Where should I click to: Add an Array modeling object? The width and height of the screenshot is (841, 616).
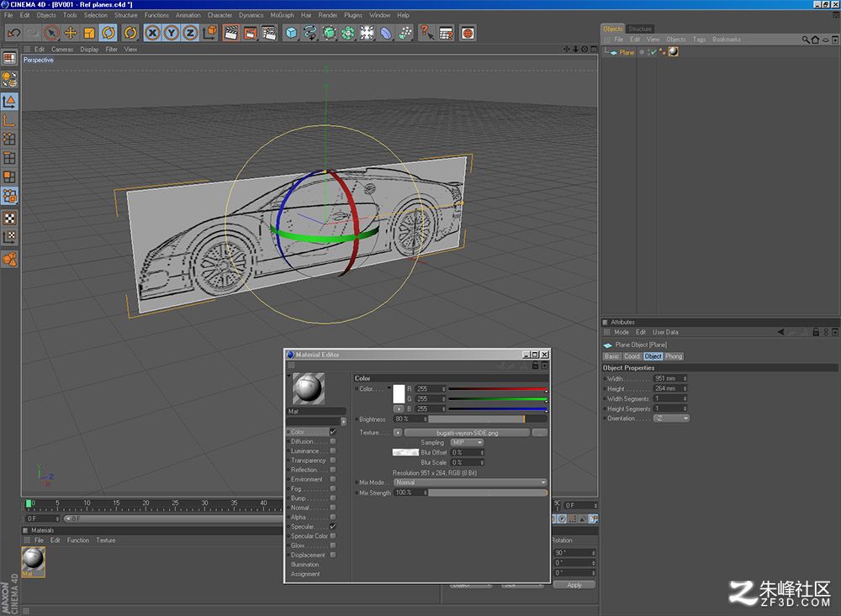click(x=347, y=34)
